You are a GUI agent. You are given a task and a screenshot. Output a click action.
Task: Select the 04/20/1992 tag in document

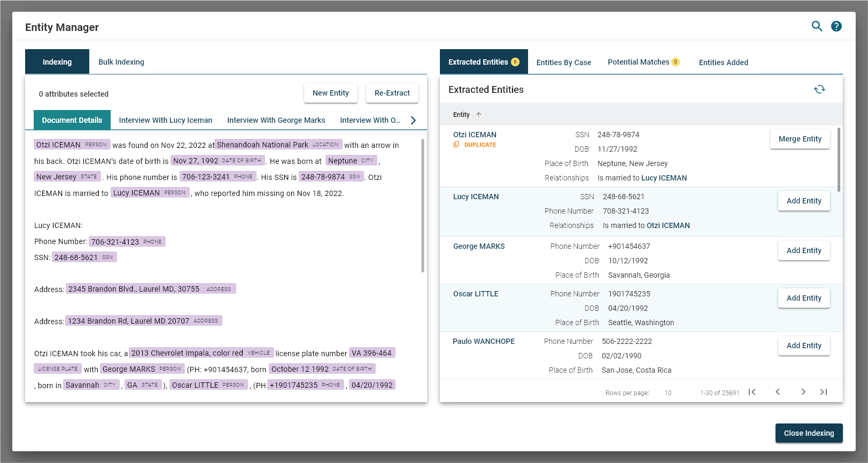click(372, 385)
